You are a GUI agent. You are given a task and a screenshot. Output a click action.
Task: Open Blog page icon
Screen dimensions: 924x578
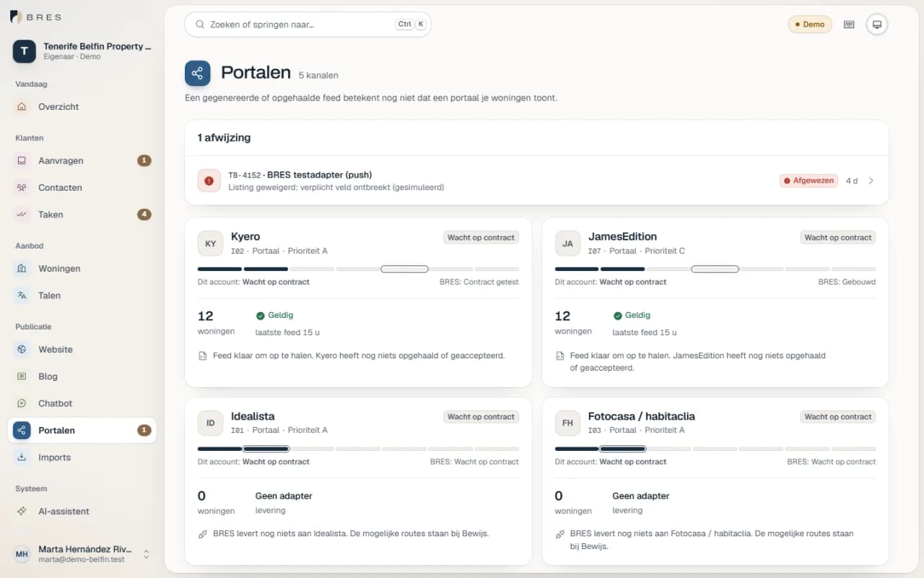[22, 376]
